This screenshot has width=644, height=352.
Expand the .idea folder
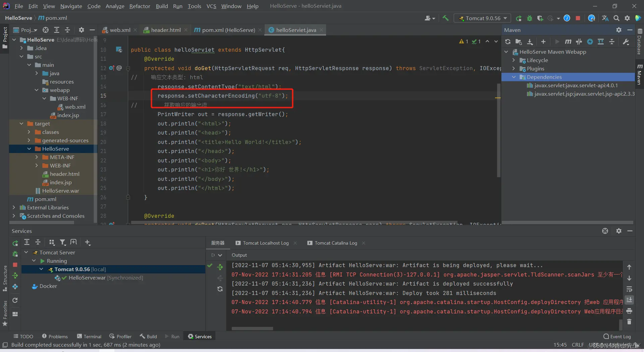[21, 48]
